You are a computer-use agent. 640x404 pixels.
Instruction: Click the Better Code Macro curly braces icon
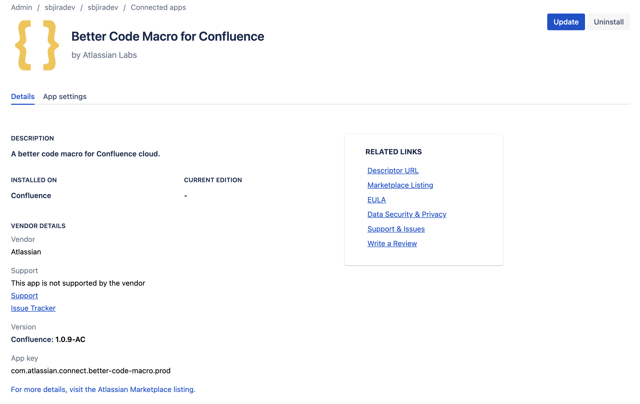(37, 46)
